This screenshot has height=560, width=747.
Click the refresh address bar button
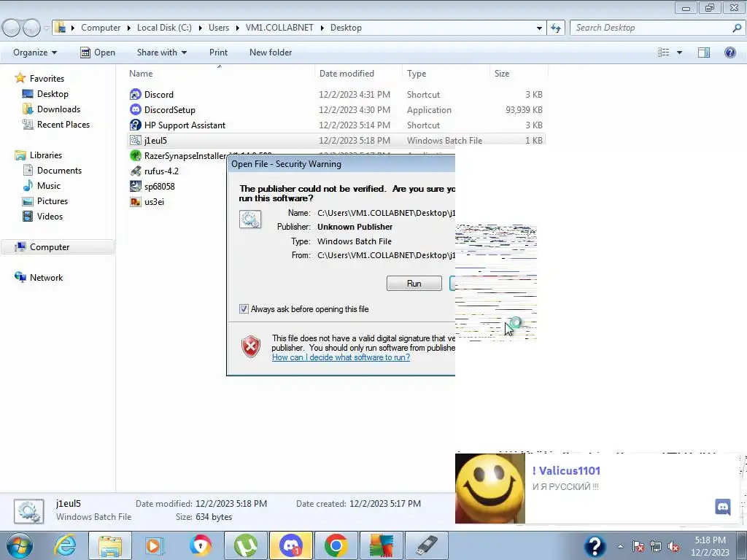pyautogui.click(x=555, y=28)
